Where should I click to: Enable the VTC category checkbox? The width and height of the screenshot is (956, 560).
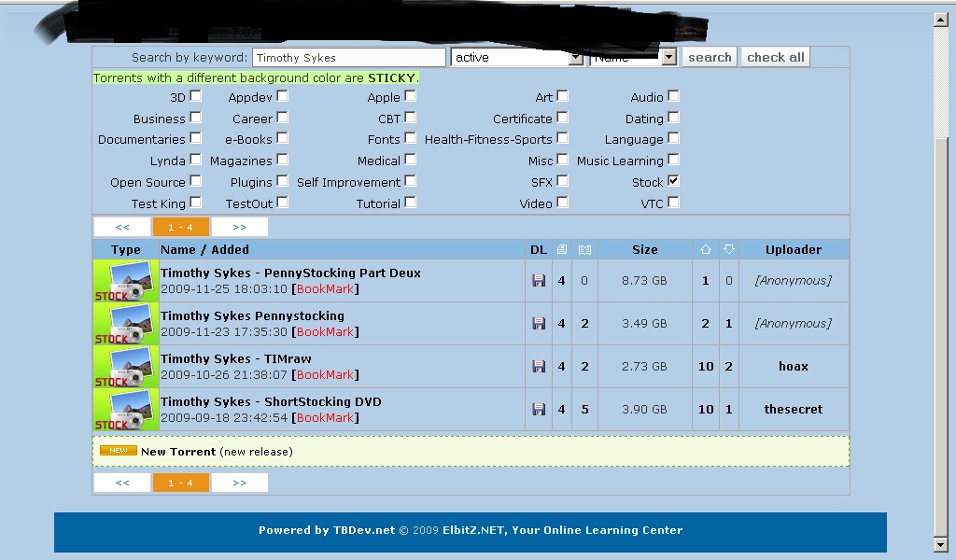pos(673,203)
